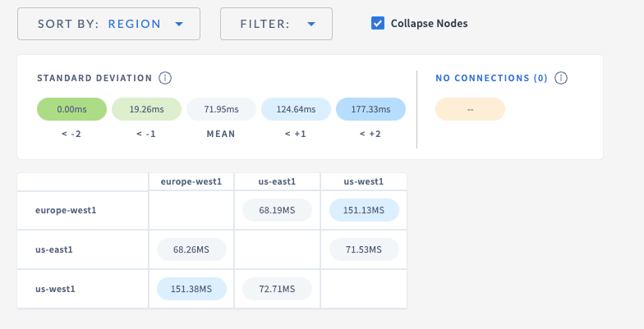Open the Filter dropdown
644x329 pixels.
tap(276, 24)
